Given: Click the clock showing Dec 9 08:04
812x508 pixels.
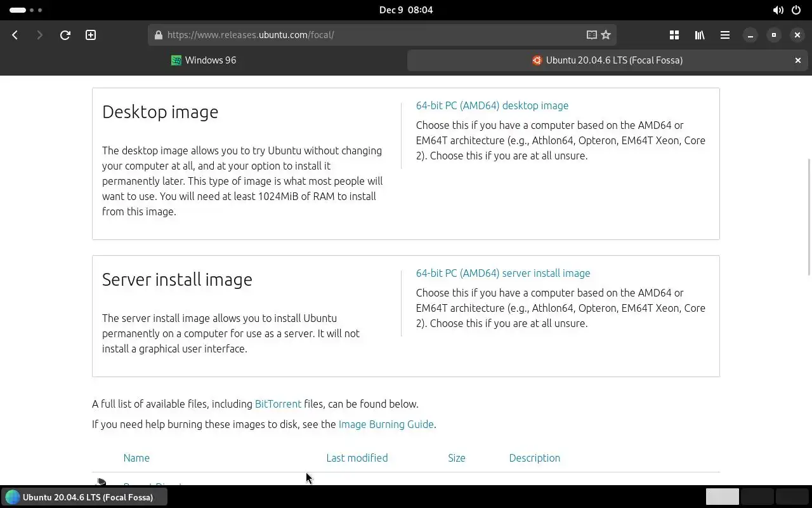Looking at the screenshot, I should click(x=406, y=10).
